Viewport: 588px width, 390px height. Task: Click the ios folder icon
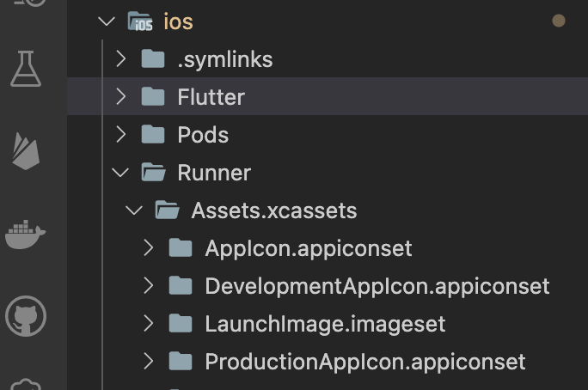(139, 21)
